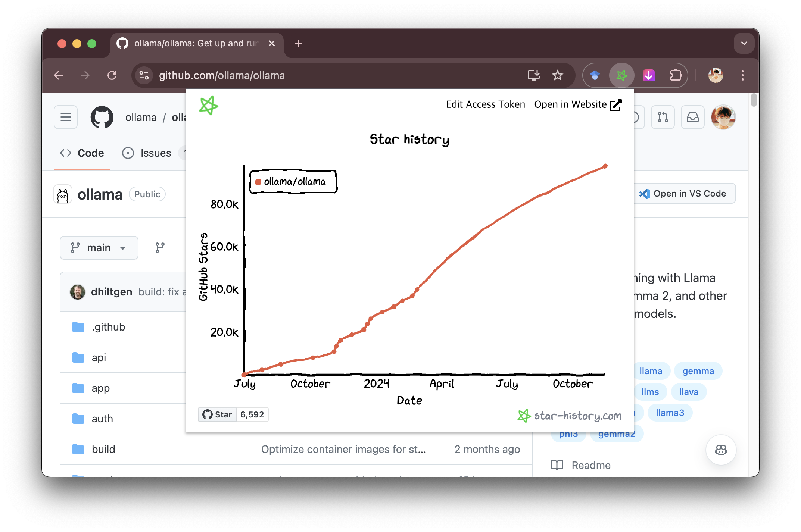Open Chrome's three-dot menu

(x=742, y=76)
